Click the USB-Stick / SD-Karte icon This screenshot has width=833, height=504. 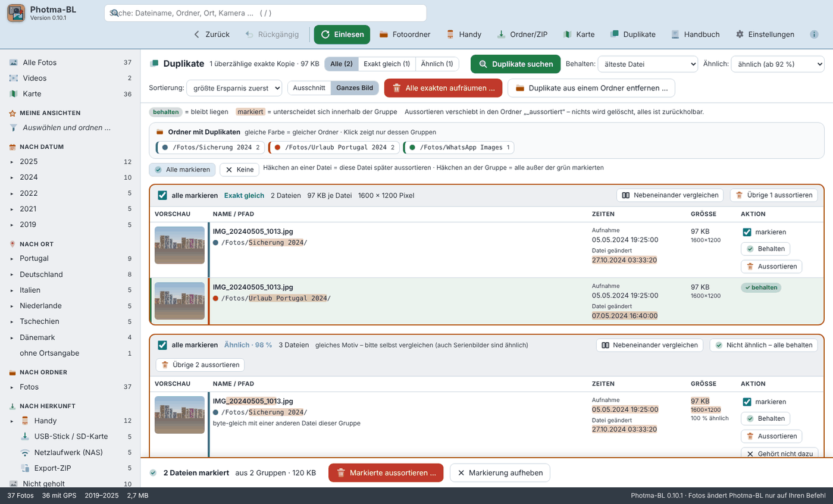click(x=25, y=437)
